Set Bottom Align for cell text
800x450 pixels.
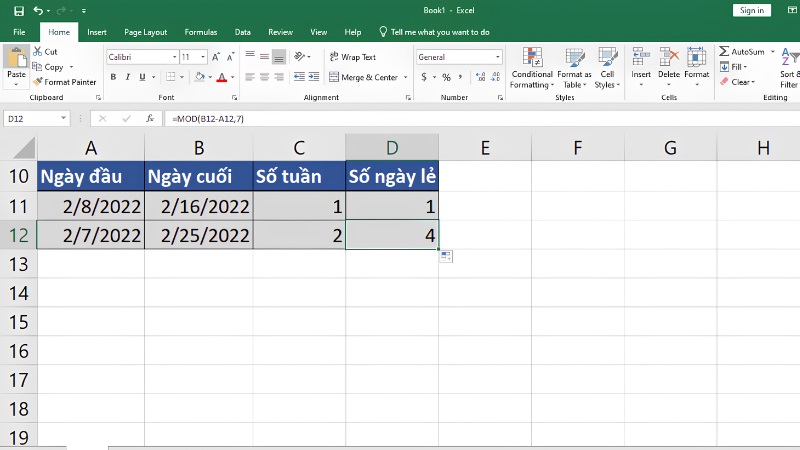click(x=279, y=57)
